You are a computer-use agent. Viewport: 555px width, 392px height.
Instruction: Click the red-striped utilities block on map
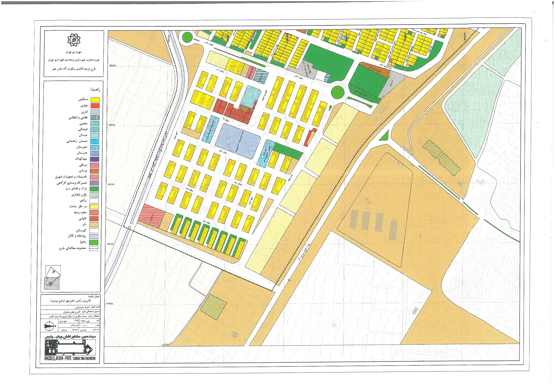pos(152,216)
